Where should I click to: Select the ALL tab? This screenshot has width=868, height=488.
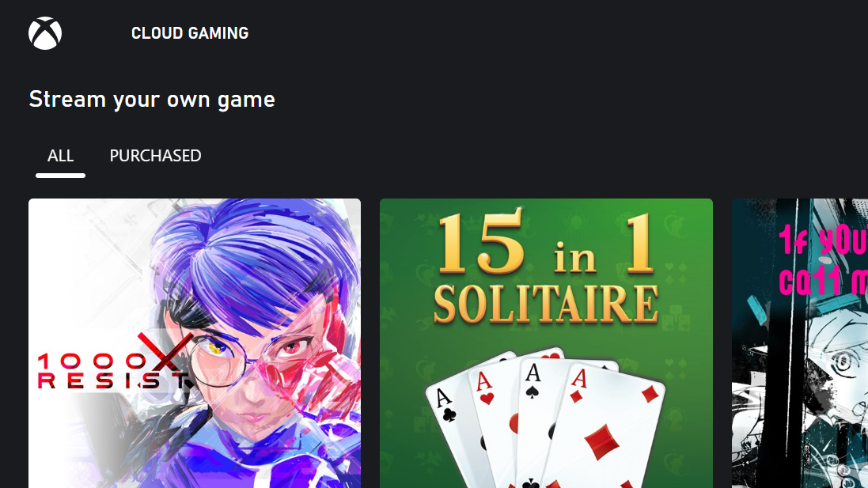[x=60, y=156]
